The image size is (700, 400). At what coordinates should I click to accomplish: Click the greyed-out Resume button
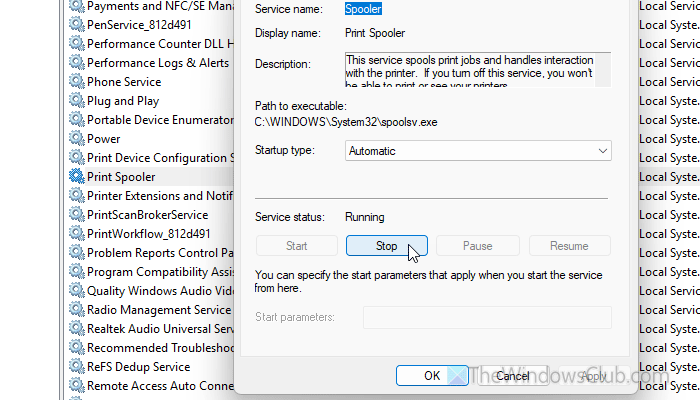(x=569, y=246)
